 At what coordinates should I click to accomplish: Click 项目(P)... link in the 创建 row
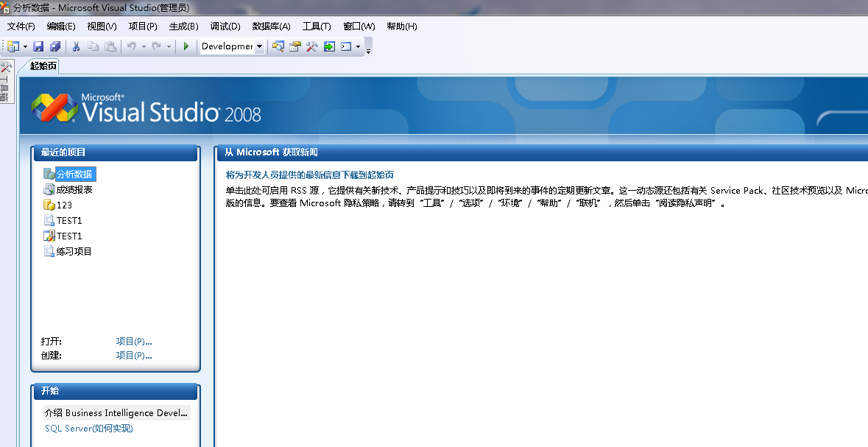[134, 356]
